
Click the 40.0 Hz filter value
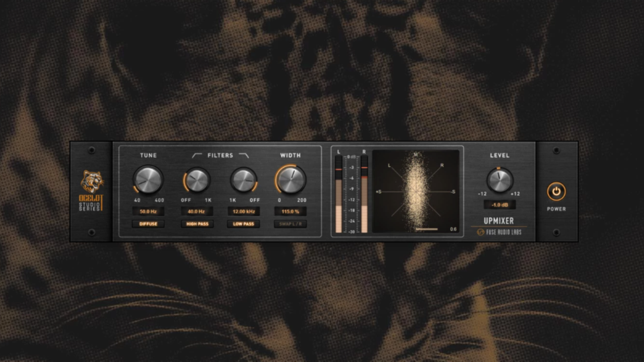[197, 212]
